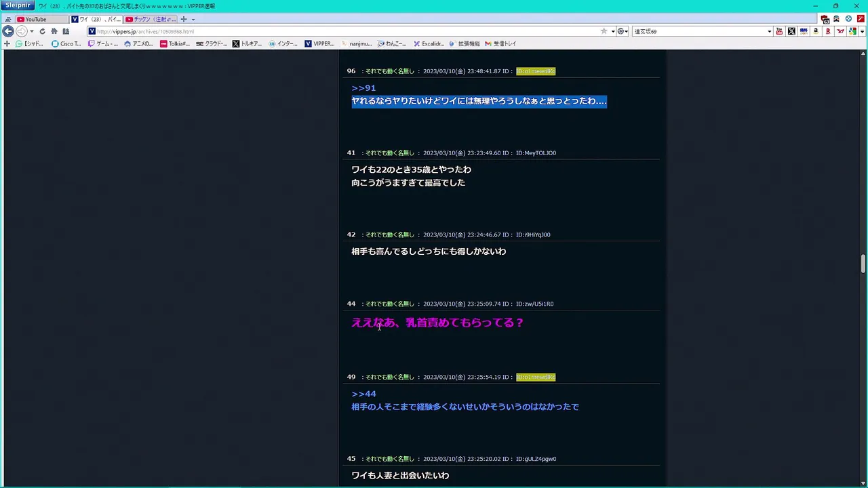Bookmark this page with the star icon
This screenshot has height=488, width=868.
[x=604, y=31]
